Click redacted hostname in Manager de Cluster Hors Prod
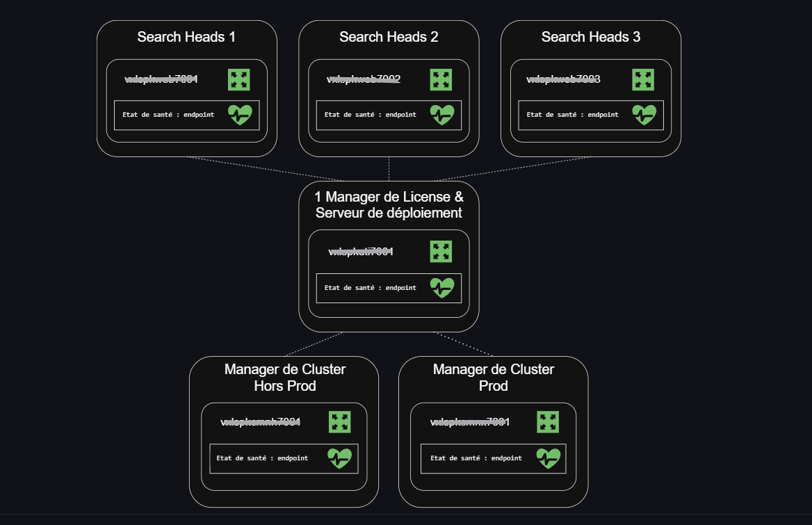812x525 pixels. (x=261, y=422)
